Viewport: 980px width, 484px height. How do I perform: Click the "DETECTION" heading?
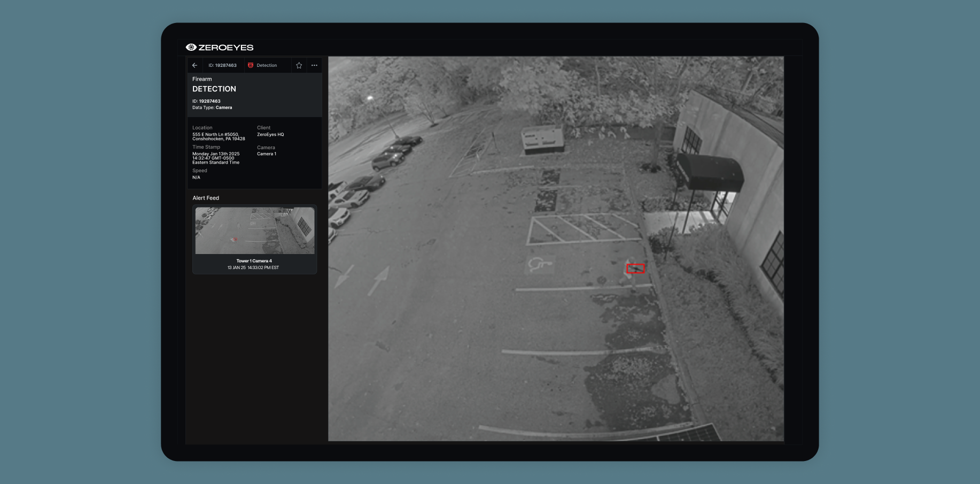tap(214, 89)
